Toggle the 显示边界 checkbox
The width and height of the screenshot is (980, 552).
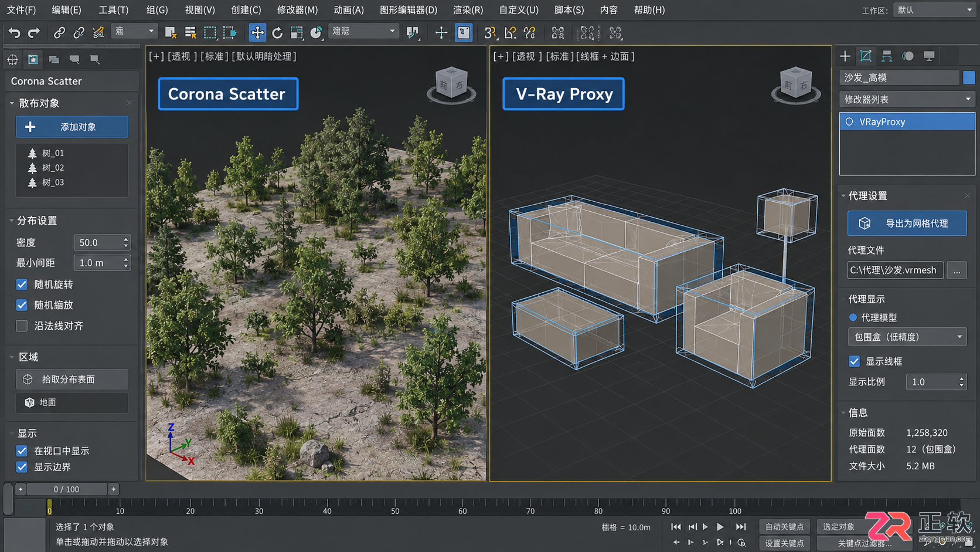tap(22, 467)
